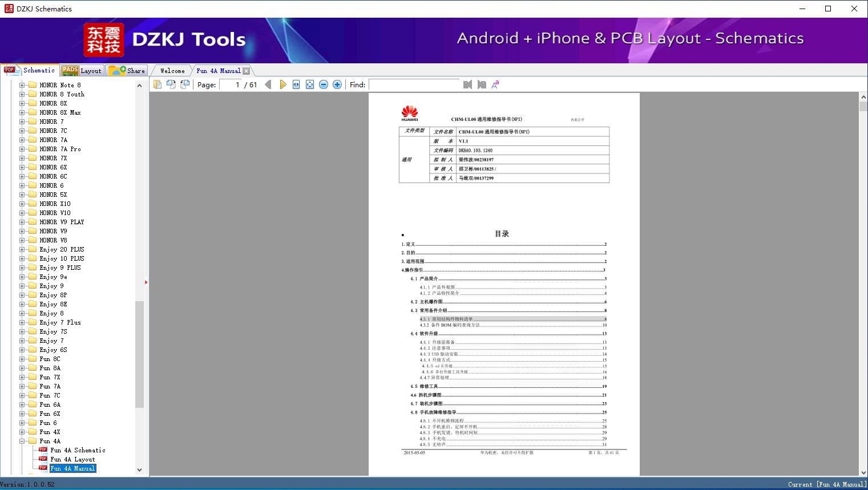Click the PDF icon of Fun 4A Layout
868x490 pixels.
coord(43,459)
